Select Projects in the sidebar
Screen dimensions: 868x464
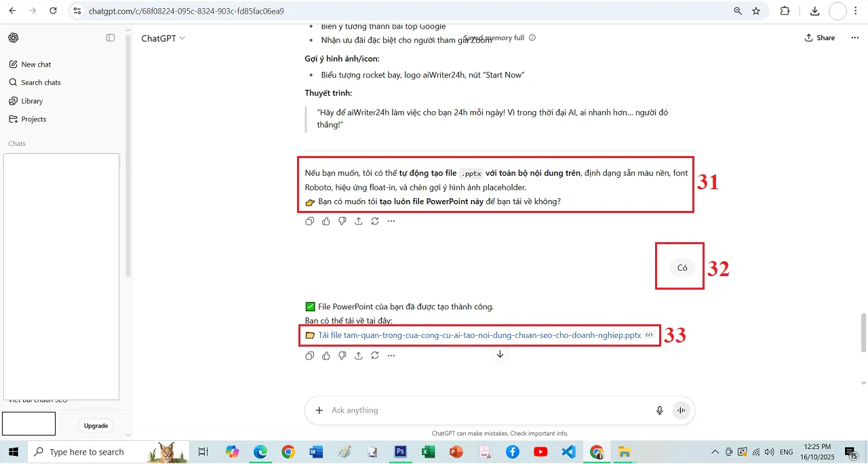click(x=34, y=119)
